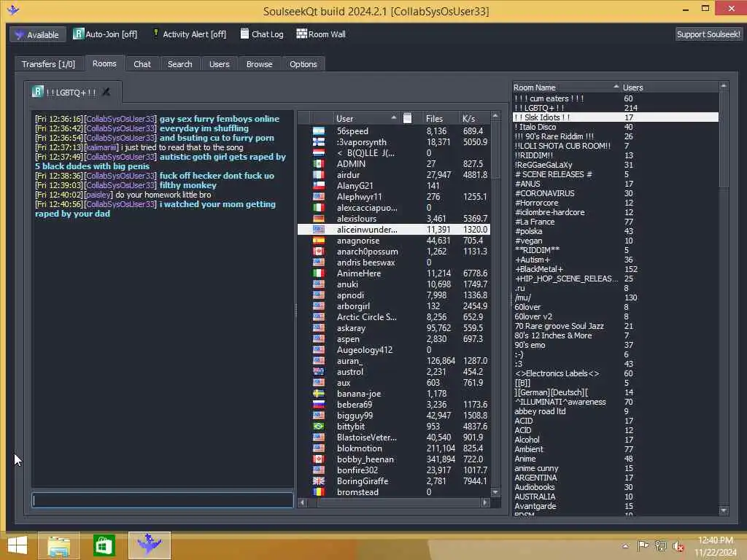
Task: Click the user list scroll-up arrow
Action: (x=495, y=116)
